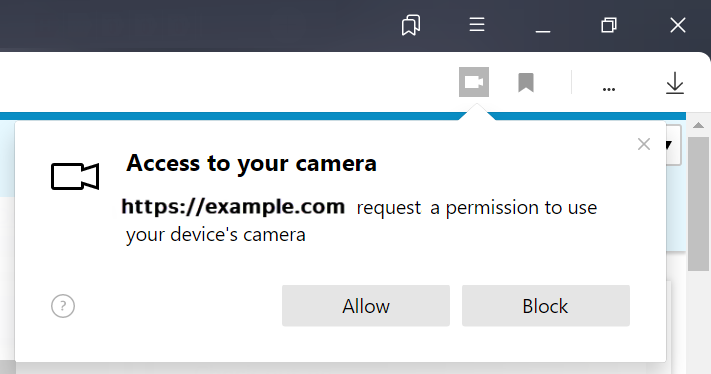The width and height of the screenshot is (711, 374).
Task: Restore down the browser window
Action: click(x=609, y=25)
